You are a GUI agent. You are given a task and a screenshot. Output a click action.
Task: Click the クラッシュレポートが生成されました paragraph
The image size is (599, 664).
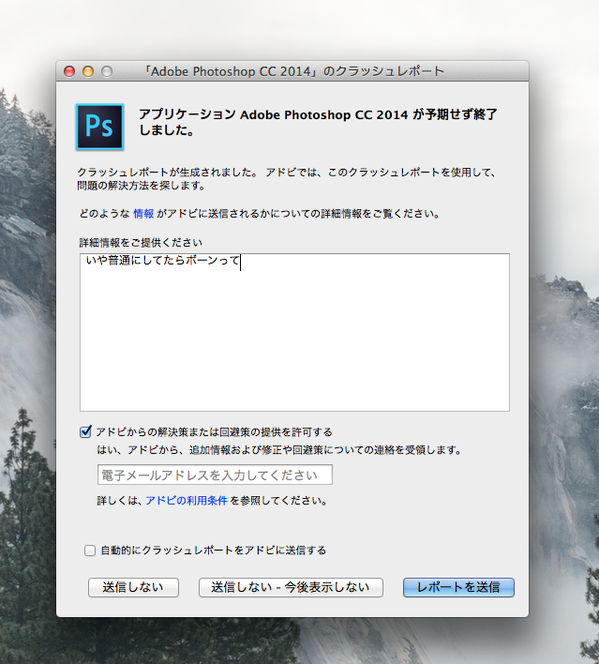286,179
